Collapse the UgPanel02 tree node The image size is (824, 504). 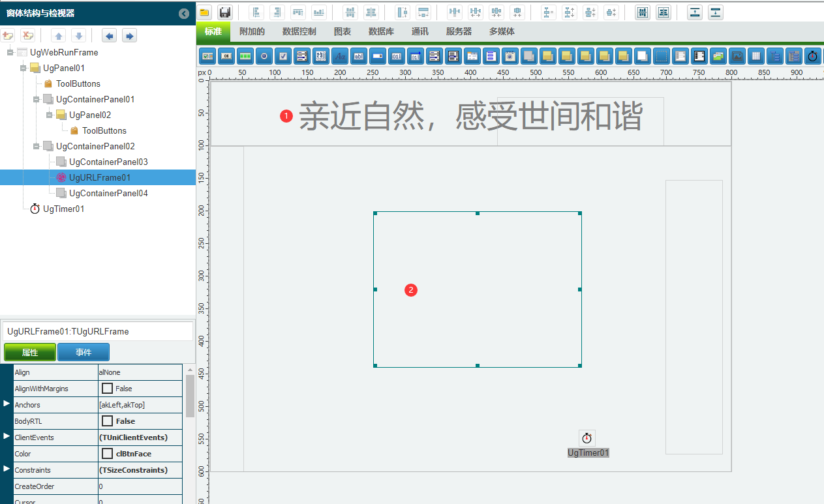[49, 115]
